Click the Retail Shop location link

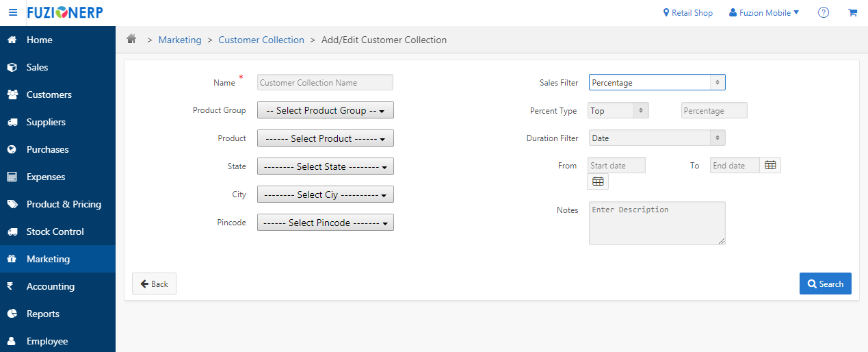click(x=688, y=13)
